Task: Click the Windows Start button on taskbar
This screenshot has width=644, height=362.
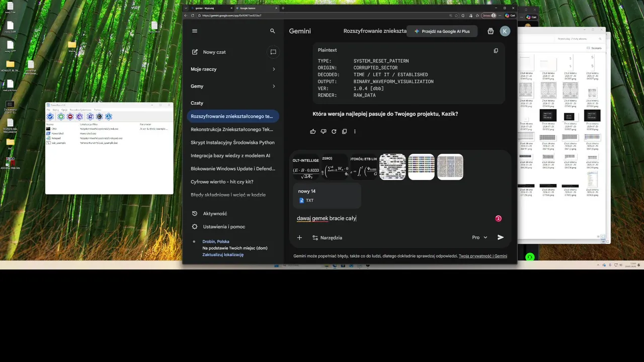Action: tap(276, 266)
